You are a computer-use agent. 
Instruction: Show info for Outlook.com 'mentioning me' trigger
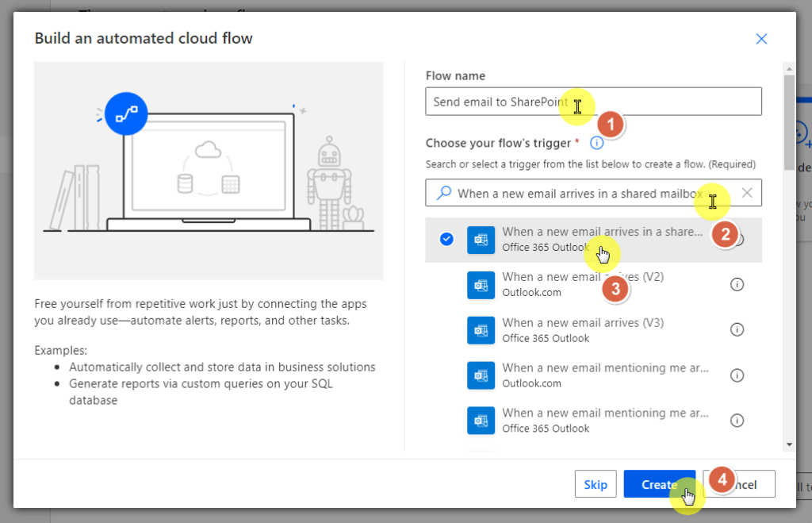pos(737,375)
